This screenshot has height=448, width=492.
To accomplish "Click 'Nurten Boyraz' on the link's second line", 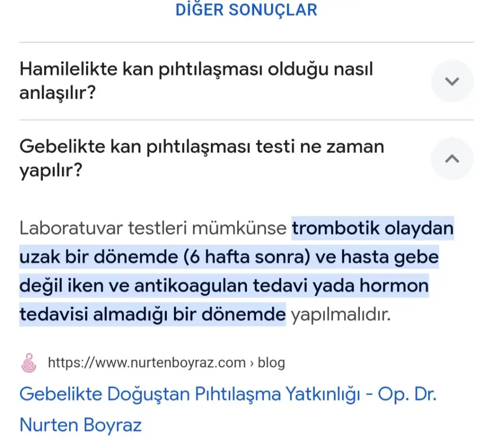I will (80, 425).
